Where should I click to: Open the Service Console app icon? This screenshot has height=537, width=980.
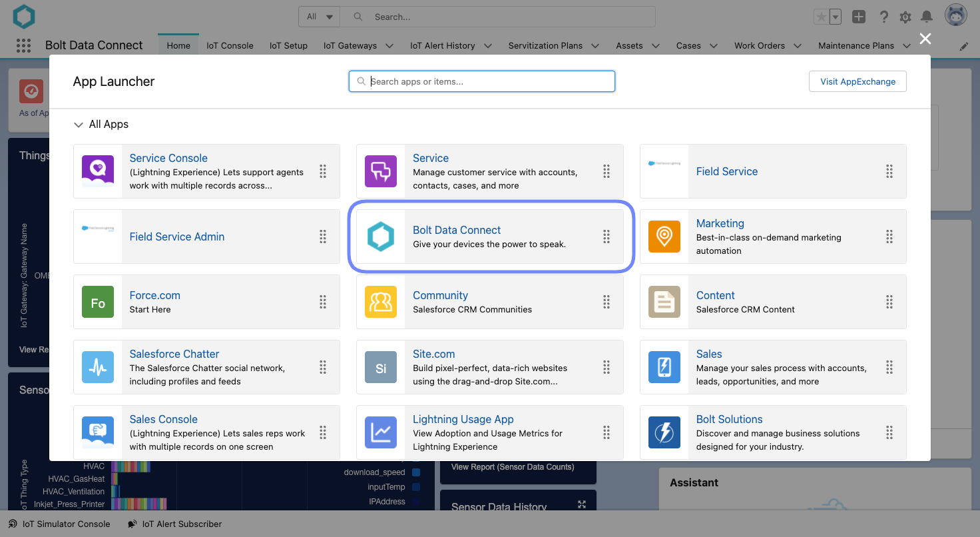(x=98, y=171)
